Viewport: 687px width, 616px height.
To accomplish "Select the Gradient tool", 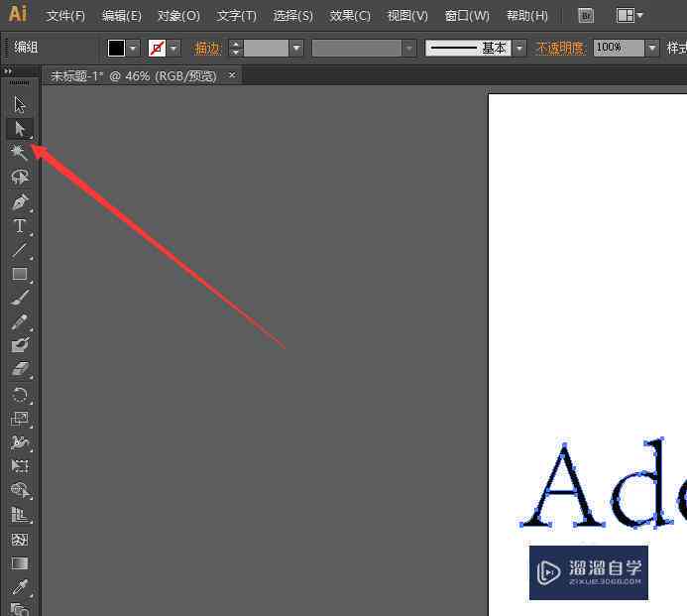I will pyautogui.click(x=20, y=563).
